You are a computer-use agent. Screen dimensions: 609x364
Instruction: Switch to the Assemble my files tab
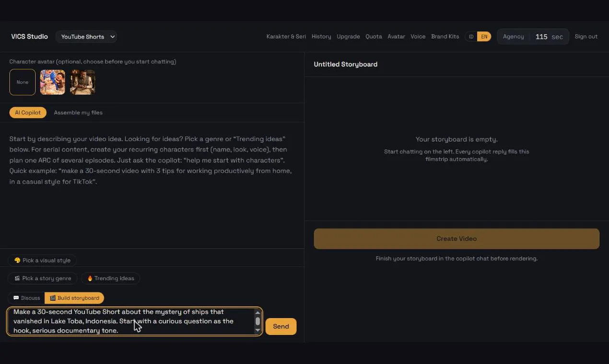78,113
